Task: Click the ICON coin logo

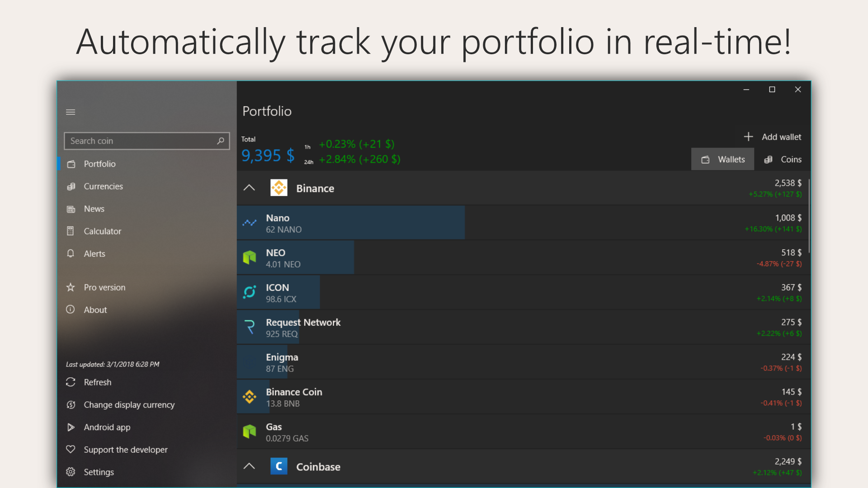Action: (250, 292)
